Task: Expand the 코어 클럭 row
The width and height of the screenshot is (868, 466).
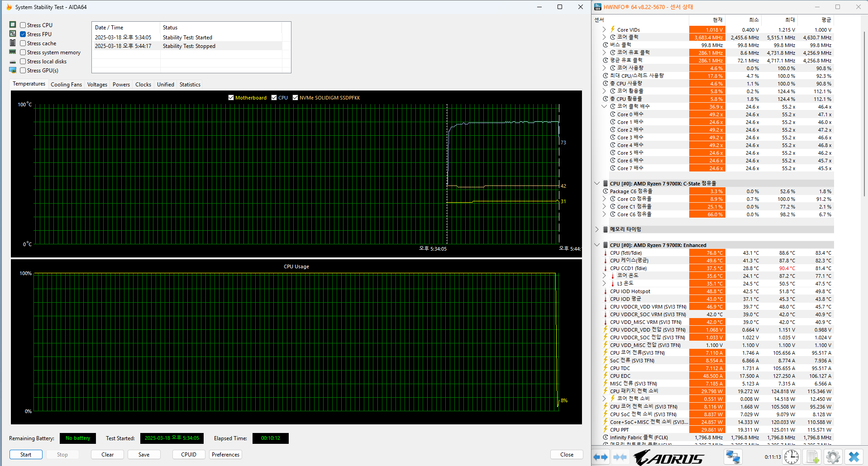Action: coord(604,37)
